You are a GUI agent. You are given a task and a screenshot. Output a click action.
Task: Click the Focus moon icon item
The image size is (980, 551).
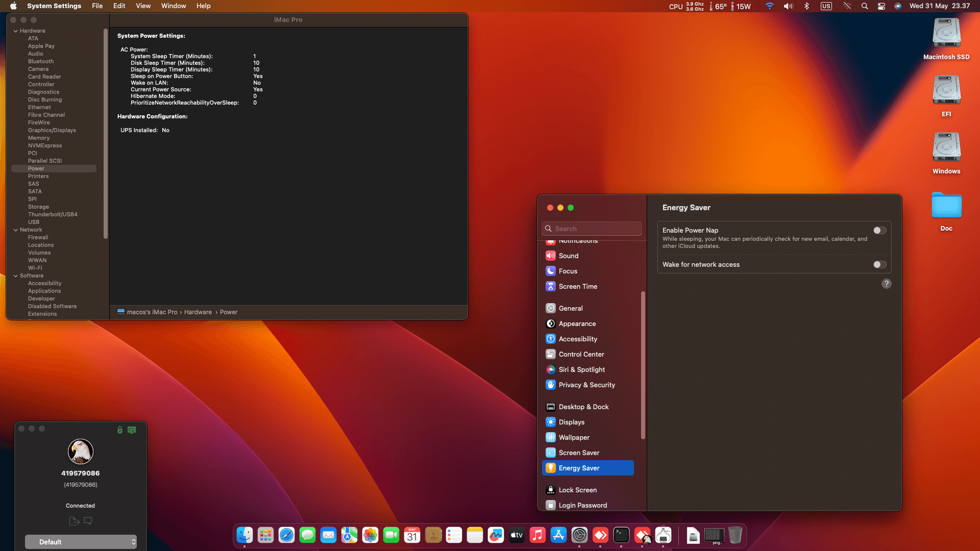[551, 271]
